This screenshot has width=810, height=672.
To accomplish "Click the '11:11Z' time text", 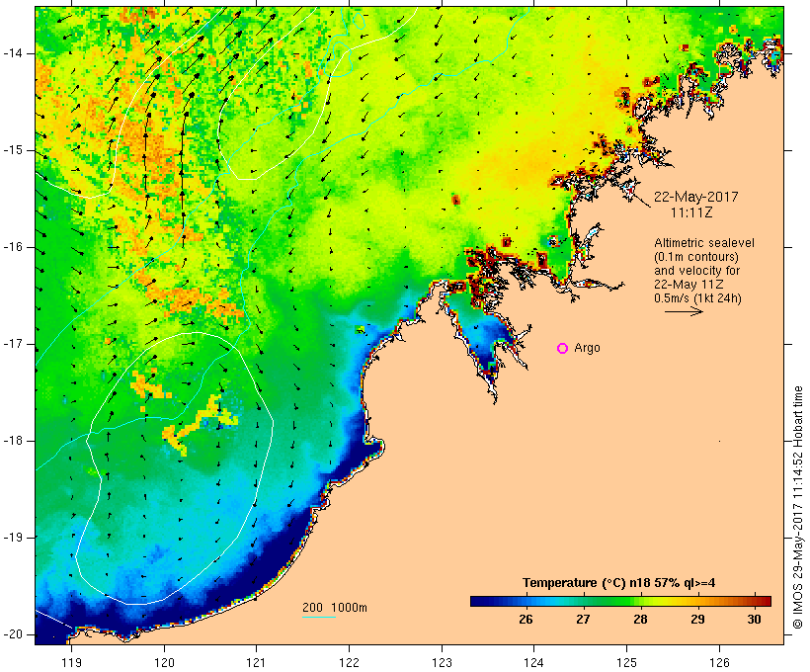I will [x=691, y=212].
